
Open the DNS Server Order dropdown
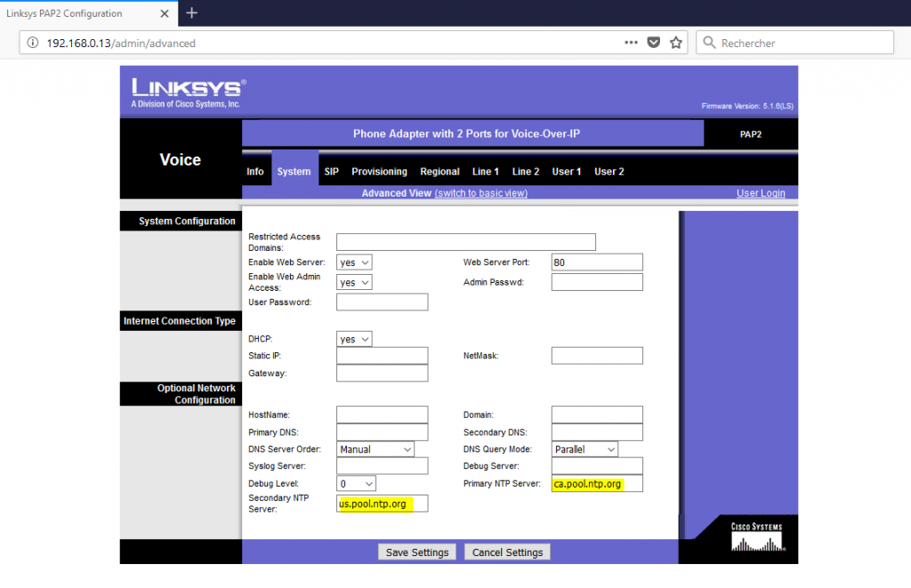coord(375,448)
